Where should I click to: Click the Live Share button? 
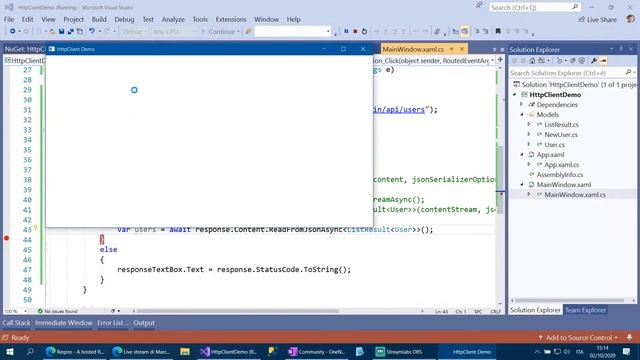point(598,20)
